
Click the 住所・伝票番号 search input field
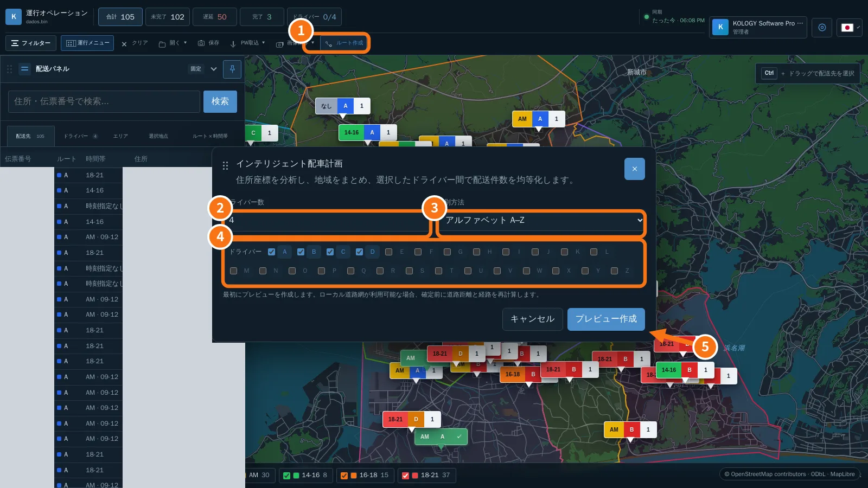(104, 101)
